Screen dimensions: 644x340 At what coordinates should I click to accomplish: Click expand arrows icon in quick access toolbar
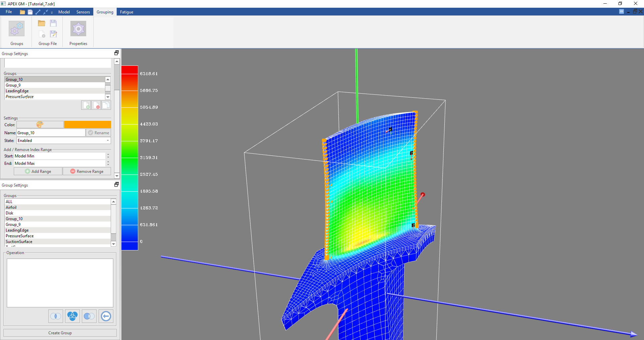(38, 12)
